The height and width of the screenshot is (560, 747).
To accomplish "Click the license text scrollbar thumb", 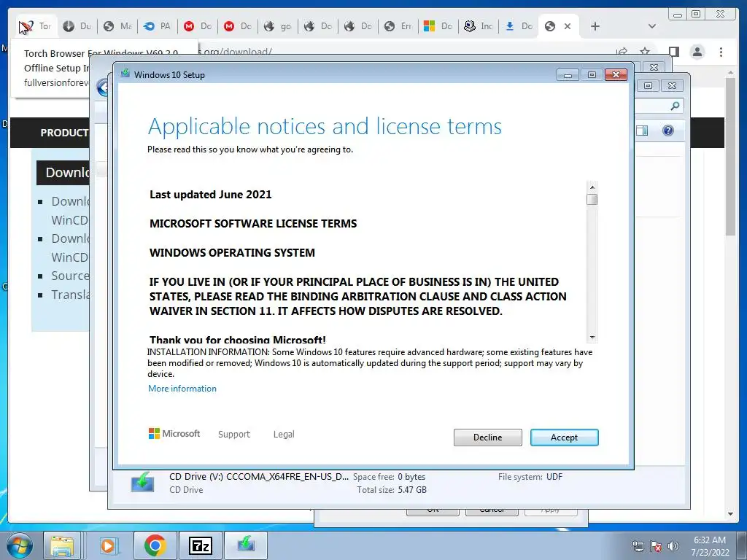I will [x=592, y=200].
